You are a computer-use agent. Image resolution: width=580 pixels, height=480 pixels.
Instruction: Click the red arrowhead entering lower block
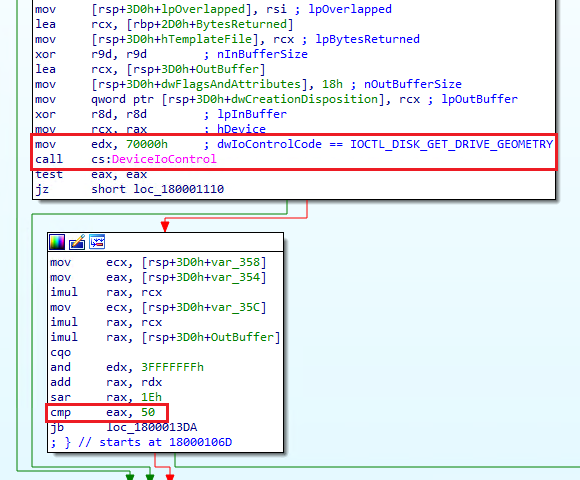(x=165, y=225)
